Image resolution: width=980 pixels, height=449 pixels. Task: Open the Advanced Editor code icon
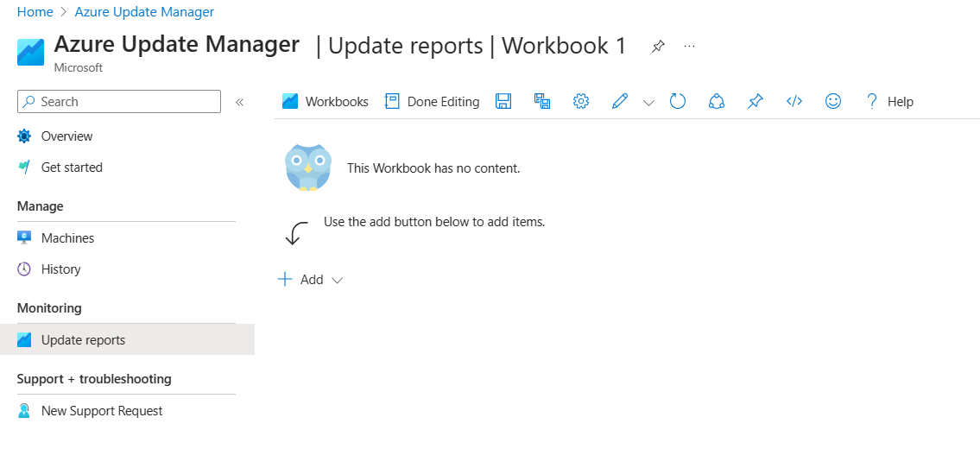click(x=793, y=101)
